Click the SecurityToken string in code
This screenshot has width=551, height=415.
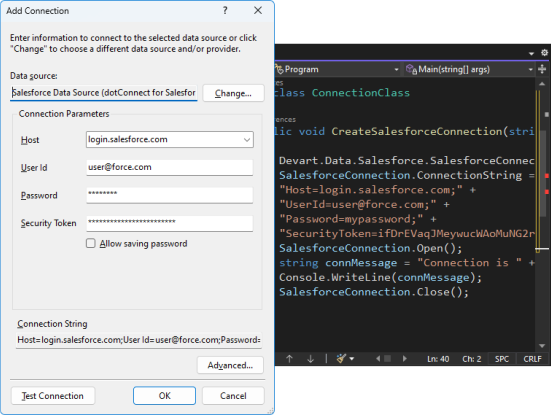point(407,234)
